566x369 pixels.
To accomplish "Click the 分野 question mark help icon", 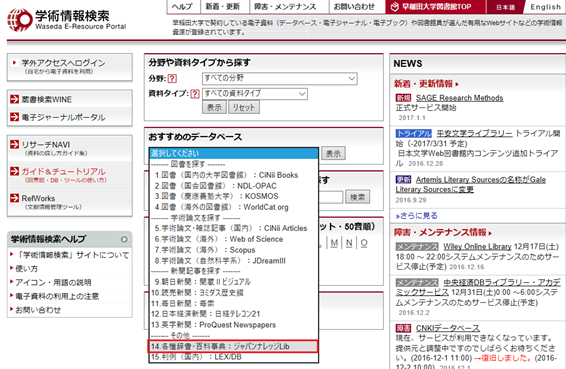I will [x=172, y=78].
